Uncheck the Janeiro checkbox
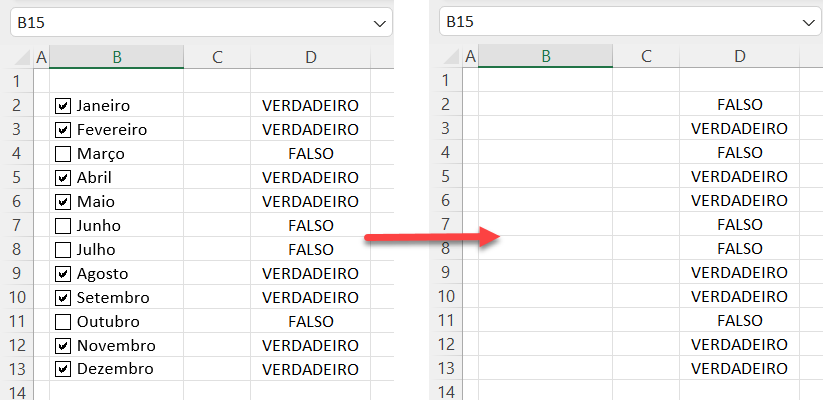The height and width of the screenshot is (400, 823). coord(63,105)
